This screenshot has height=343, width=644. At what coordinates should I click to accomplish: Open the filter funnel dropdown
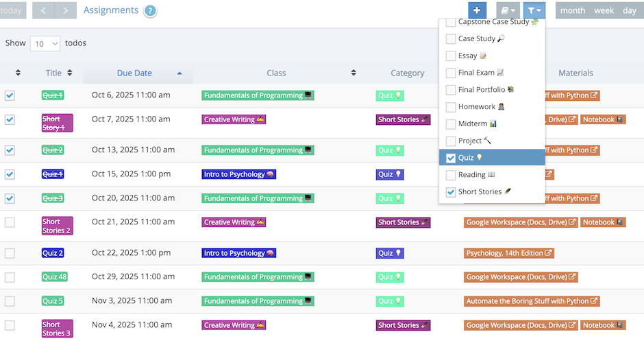[533, 10]
